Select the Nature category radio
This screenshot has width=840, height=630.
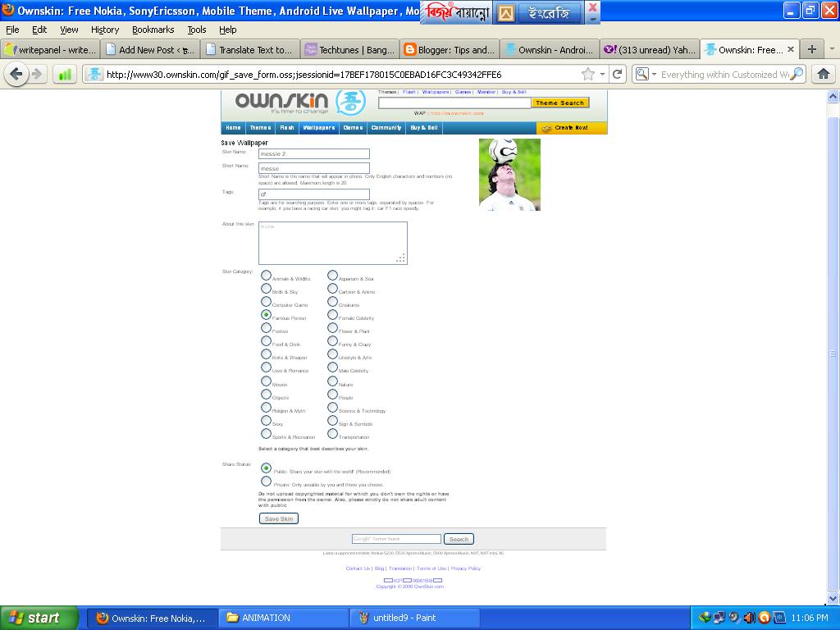tap(332, 381)
